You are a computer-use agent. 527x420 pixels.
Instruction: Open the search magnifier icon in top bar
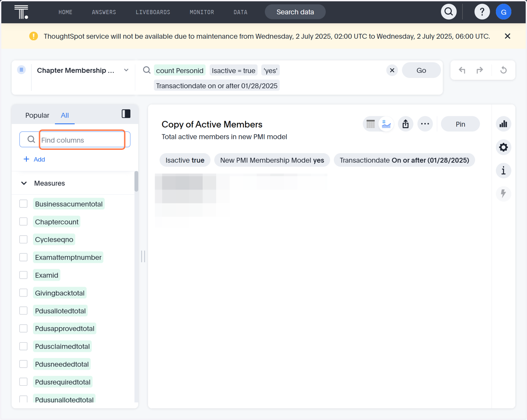coord(448,12)
